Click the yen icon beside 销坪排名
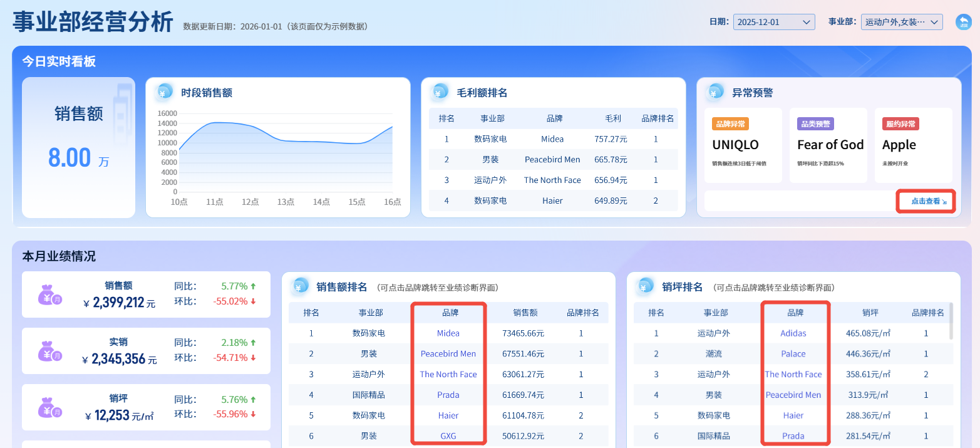Viewport: 980px width, 448px height. tap(646, 286)
